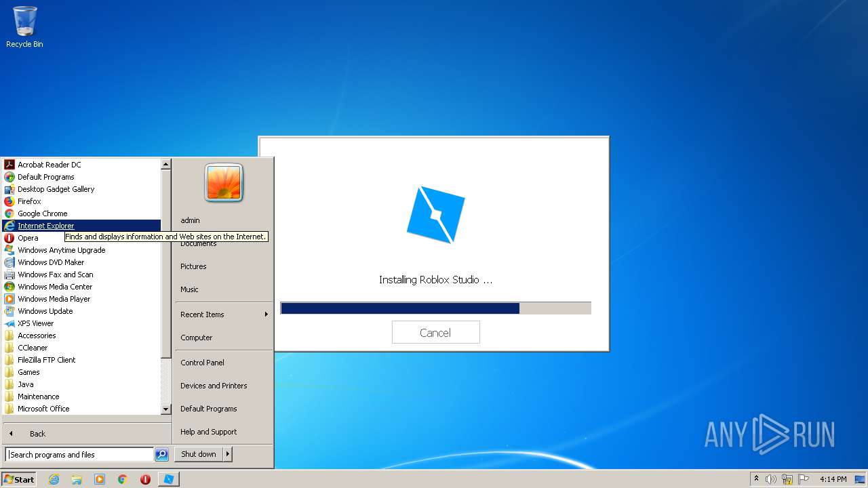Viewport: 868px width, 488px height.
Task: Click the Windows Fax and Scan icon
Action: pyautogui.click(x=9, y=274)
